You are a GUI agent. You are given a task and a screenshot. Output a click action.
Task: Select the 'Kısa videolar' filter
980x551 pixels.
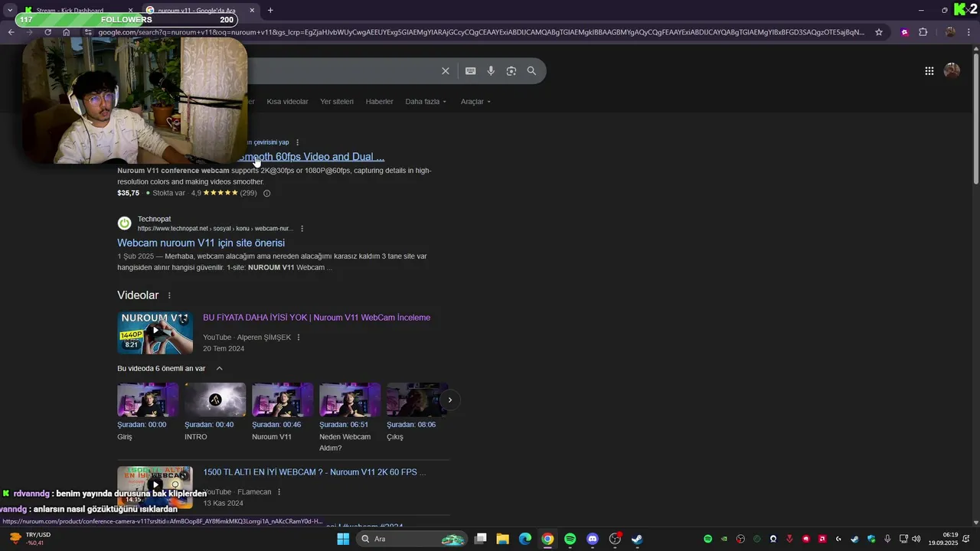[x=287, y=102]
